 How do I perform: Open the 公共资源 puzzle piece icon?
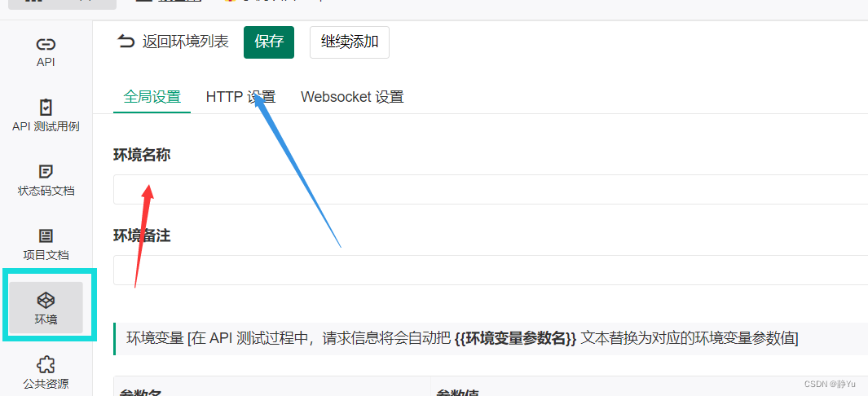(46, 365)
